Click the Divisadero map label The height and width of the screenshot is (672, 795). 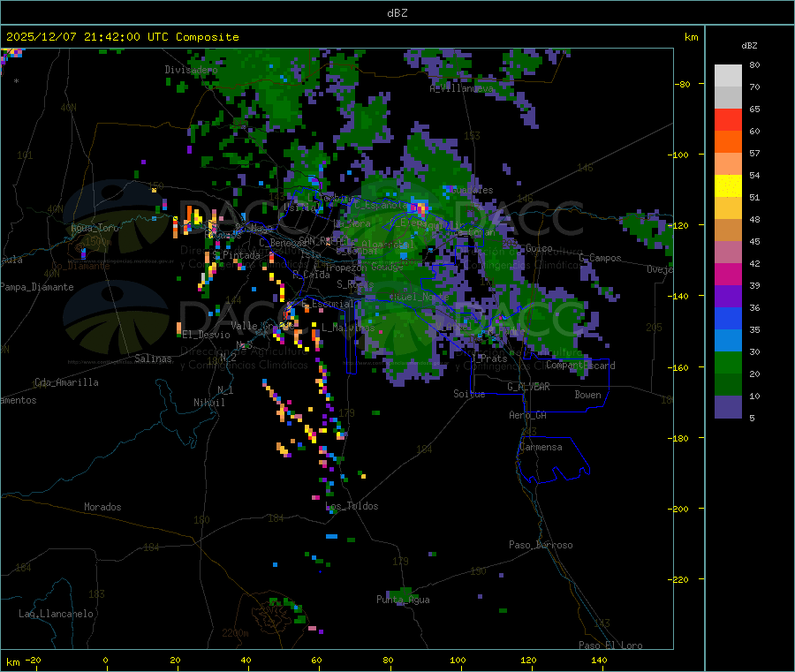click(x=191, y=70)
